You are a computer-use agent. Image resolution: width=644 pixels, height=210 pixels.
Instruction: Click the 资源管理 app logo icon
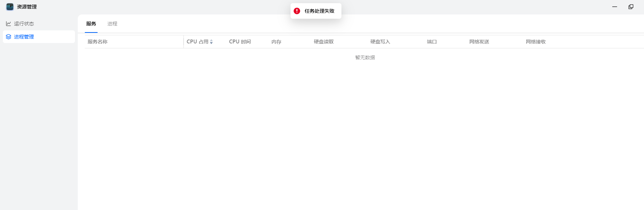click(x=10, y=7)
